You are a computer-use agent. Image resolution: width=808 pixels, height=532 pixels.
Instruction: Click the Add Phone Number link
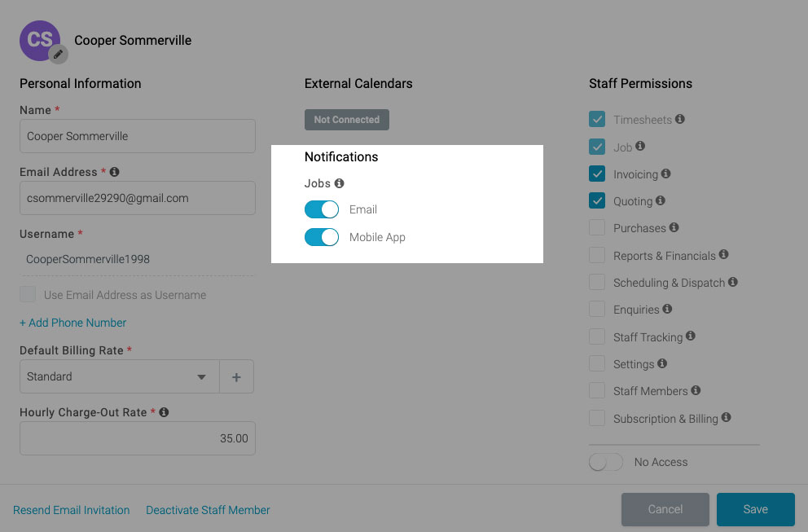(x=72, y=323)
